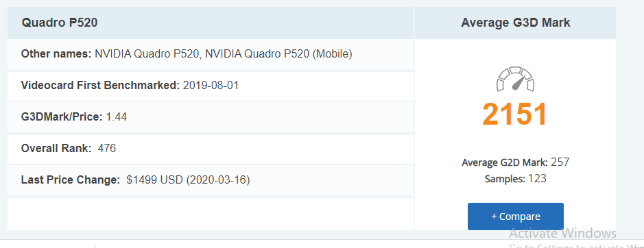The height and width of the screenshot is (248, 644).
Task: Click the Videocard First Benchmarked label
Action: coord(101,86)
